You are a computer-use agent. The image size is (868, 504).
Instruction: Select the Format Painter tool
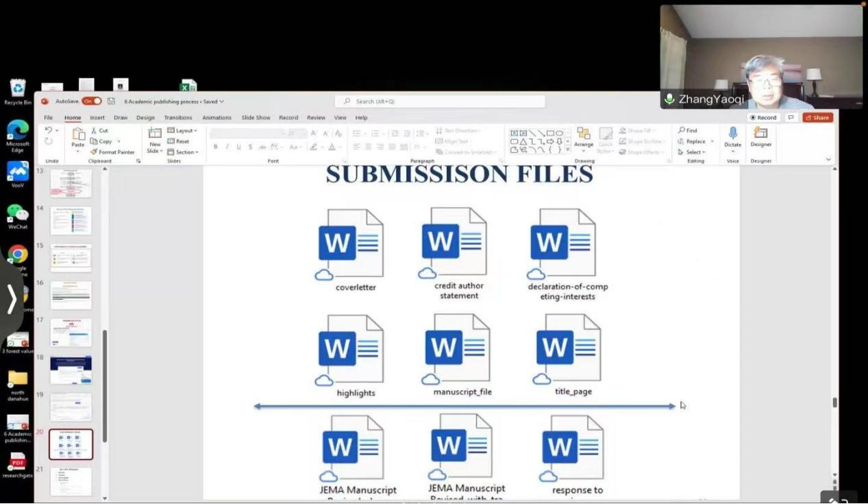(112, 152)
